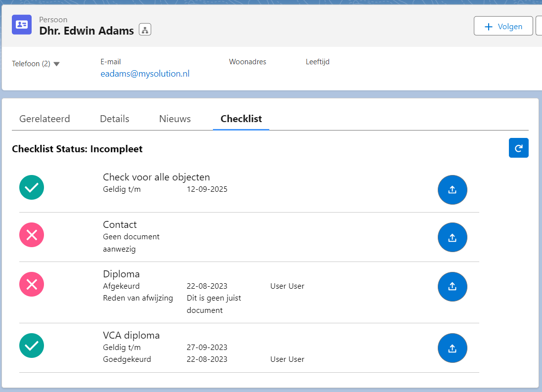This screenshot has width=542, height=392.
Task: Open the email link eadams@mysolution.nl
Action: pyautogui.click(x=145, y=73)
